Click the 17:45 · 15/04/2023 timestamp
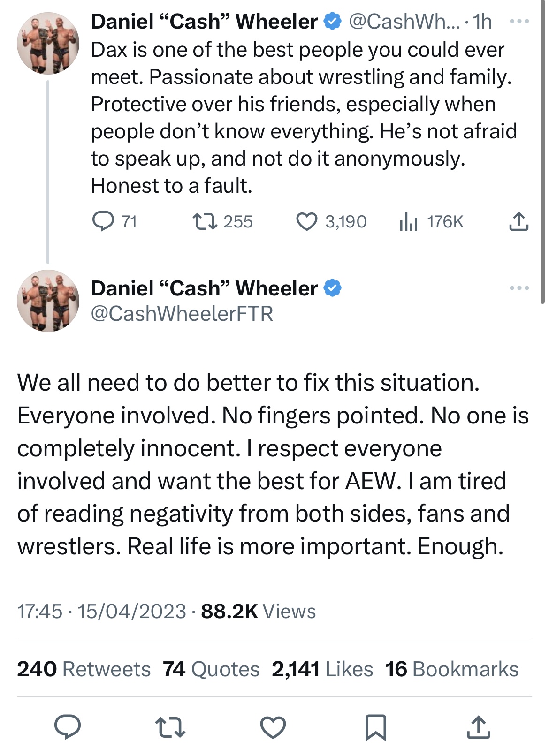Viewport: 549px width, 756px height. pyautogui.click(x=102, y=611)
